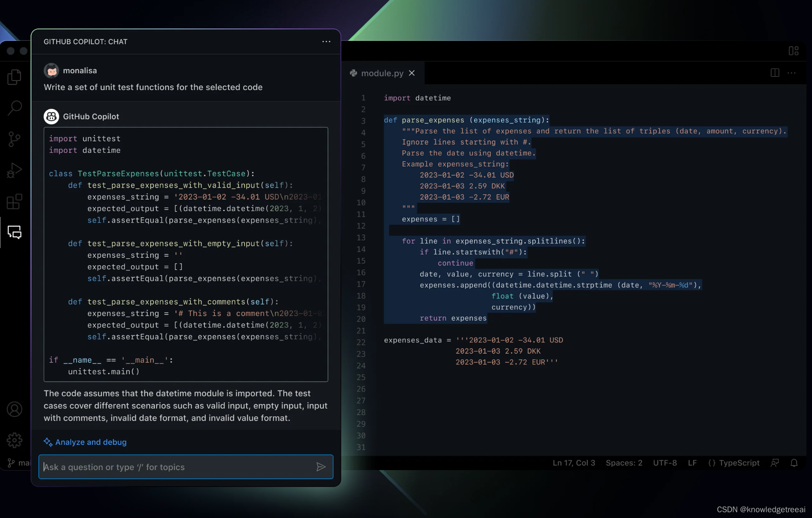
Task: Open the editor tab more actions menu
Action: click(791, 73)
